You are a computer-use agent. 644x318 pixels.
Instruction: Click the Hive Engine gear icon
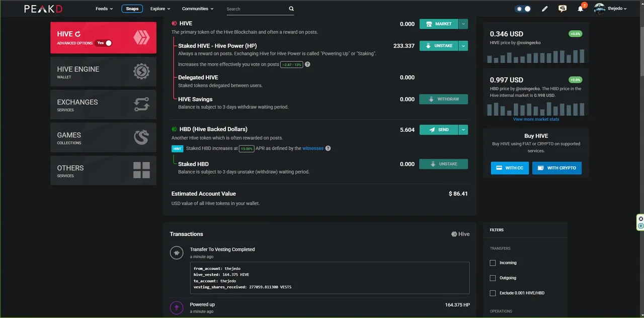click(x=141, y=72)
